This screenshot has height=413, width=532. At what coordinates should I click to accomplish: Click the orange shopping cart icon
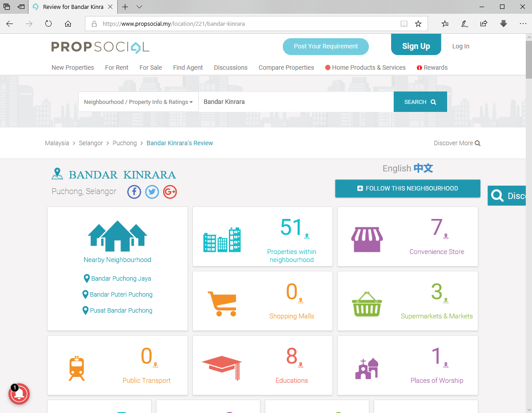[x=222, y=304]
